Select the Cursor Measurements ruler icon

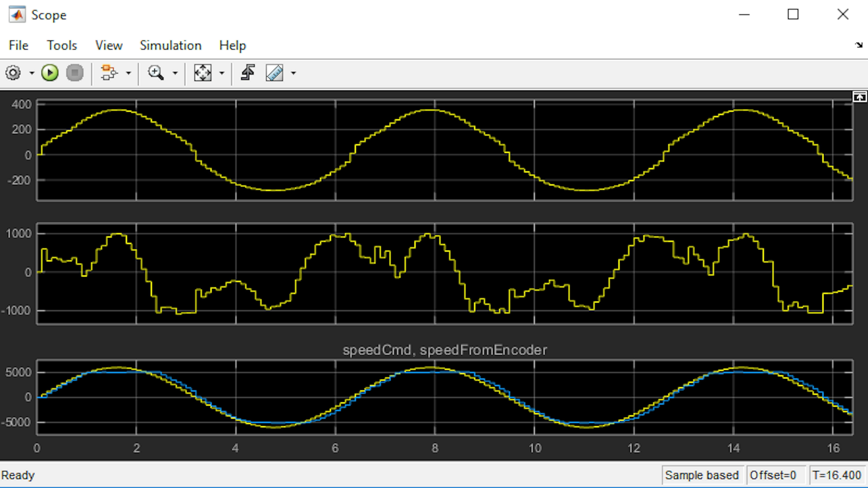point(275,73)
